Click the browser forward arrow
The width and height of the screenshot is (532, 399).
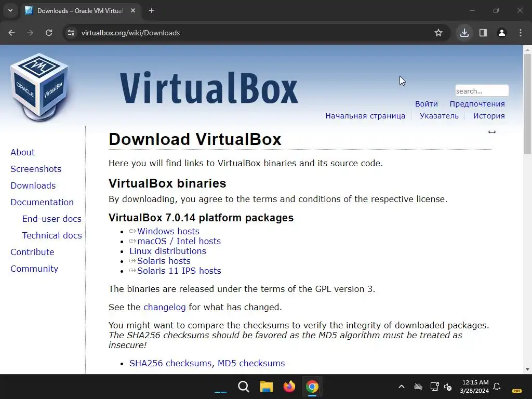pyautogui.click(x=30, y=33)
